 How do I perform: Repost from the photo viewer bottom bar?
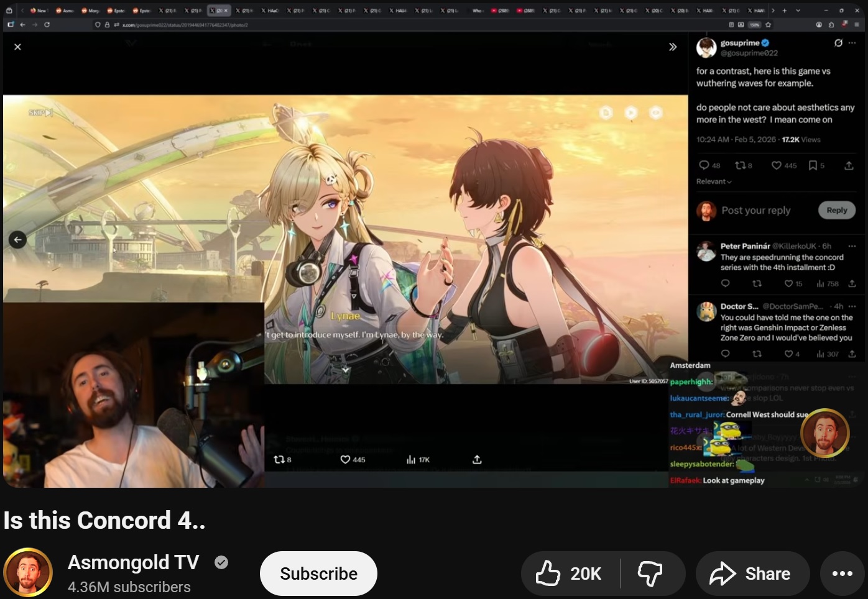[x=279, y=459]
